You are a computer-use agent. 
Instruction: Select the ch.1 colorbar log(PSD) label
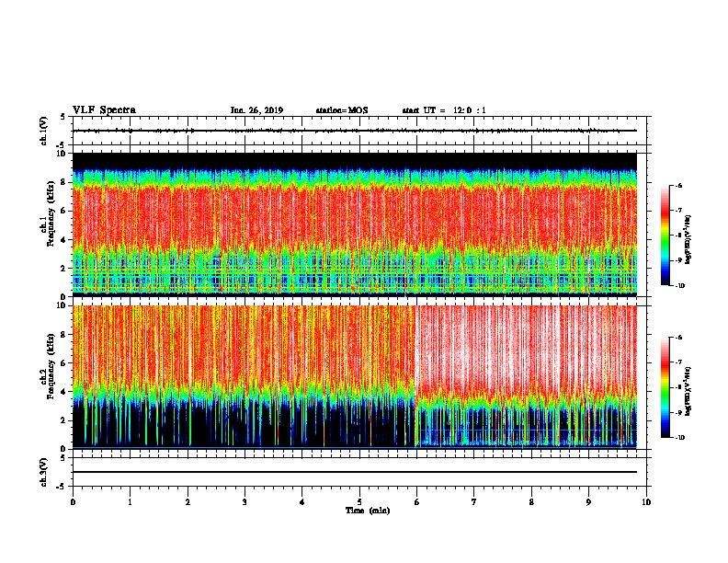coord(688,239)
